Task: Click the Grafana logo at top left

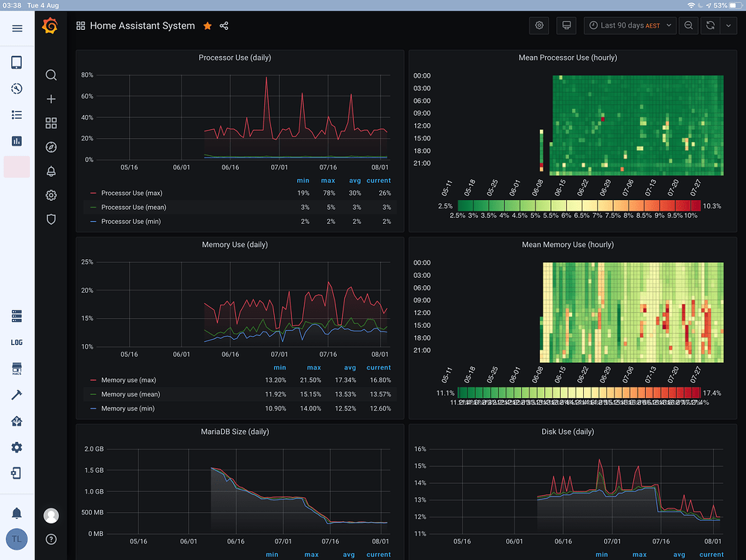Action: [51, 25]
